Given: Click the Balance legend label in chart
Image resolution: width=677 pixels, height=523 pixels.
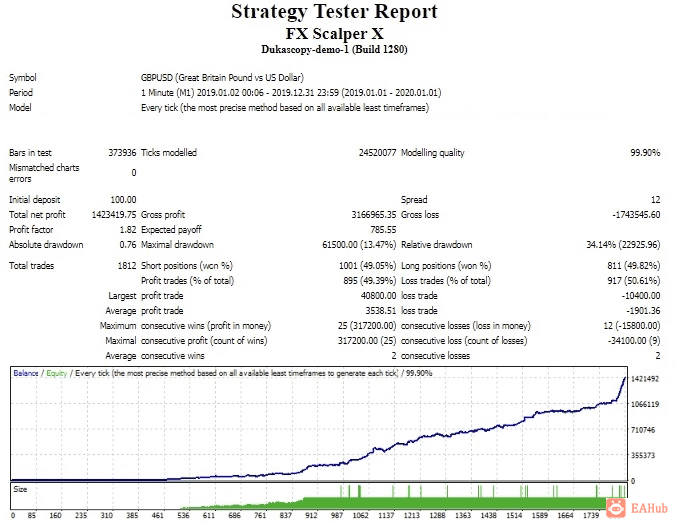Looking at the screenshot, I should point(26,373).
